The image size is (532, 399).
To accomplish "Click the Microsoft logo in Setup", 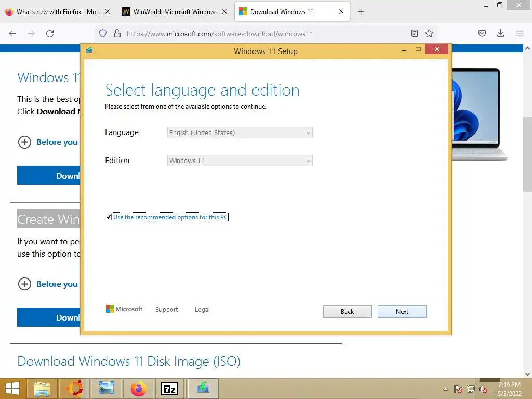I will (124, 309).
